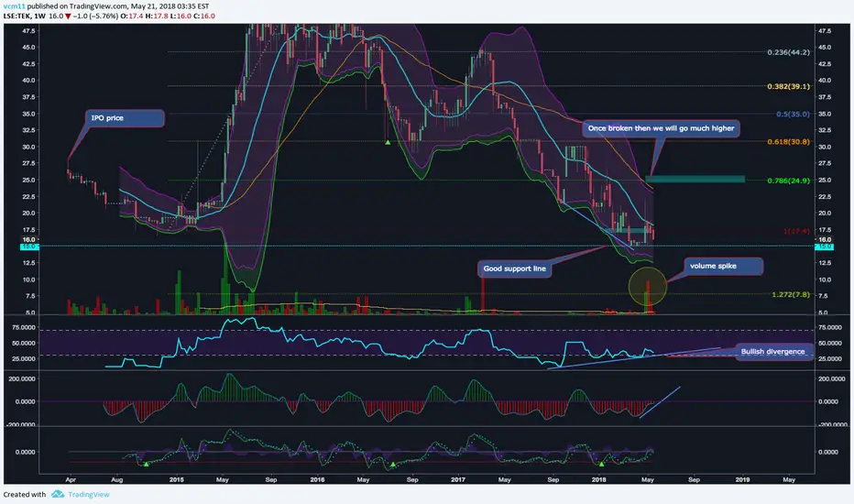
Task: Click the '2016' label on the time axis
Action: (x=317, y=480)
